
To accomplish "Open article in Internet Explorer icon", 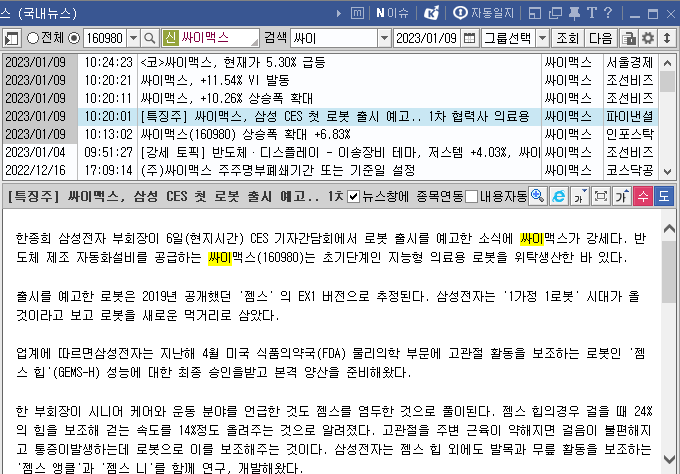I will pos(559,196).
